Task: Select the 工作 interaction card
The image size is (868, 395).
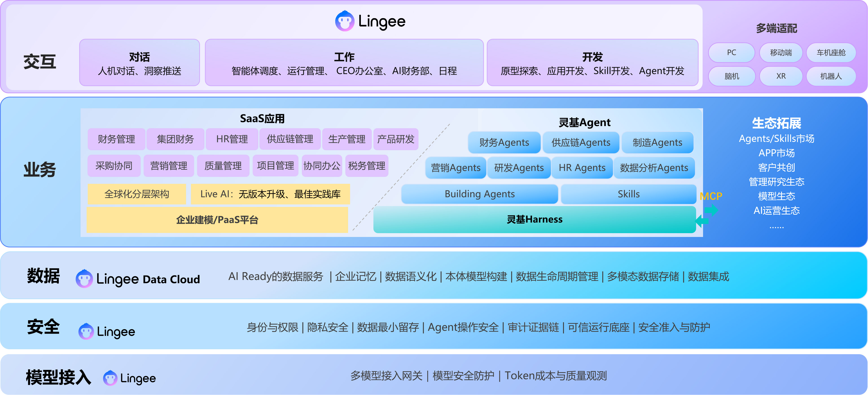Action: [x=344, y=63]
